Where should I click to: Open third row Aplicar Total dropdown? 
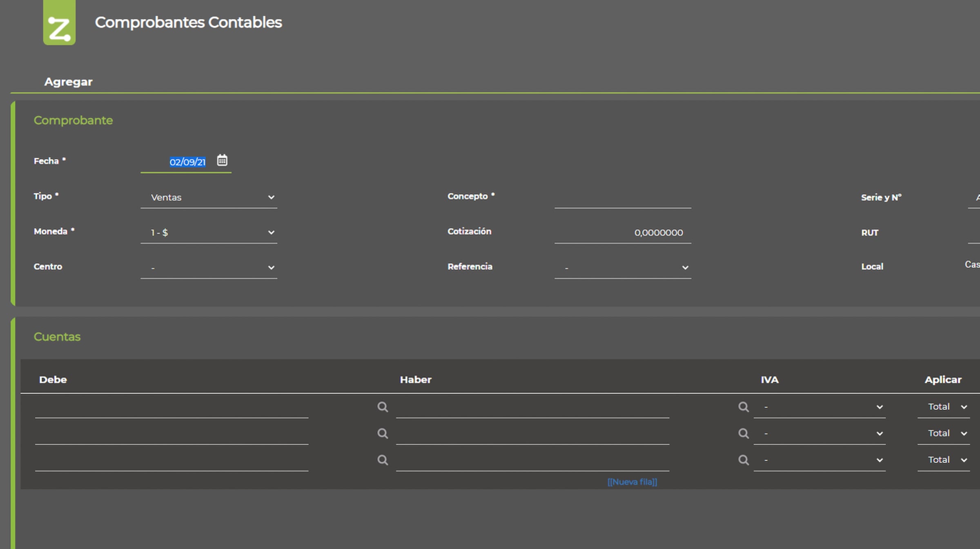pos(944,460)
